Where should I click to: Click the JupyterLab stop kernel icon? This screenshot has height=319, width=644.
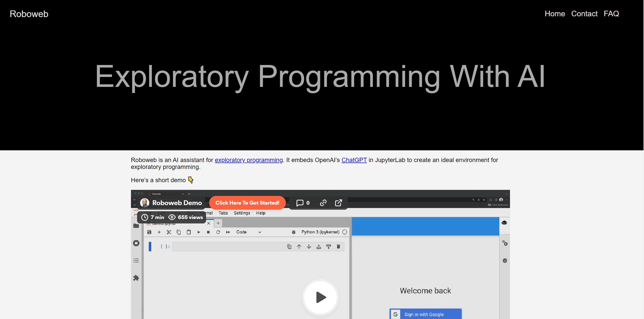pyautogui.click(x=208, y=232)
